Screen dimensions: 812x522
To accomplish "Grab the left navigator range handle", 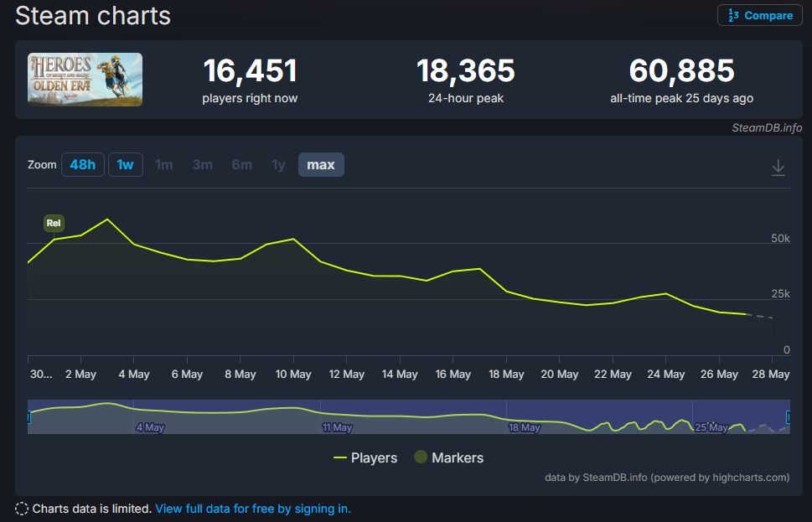I will [28, 417].
